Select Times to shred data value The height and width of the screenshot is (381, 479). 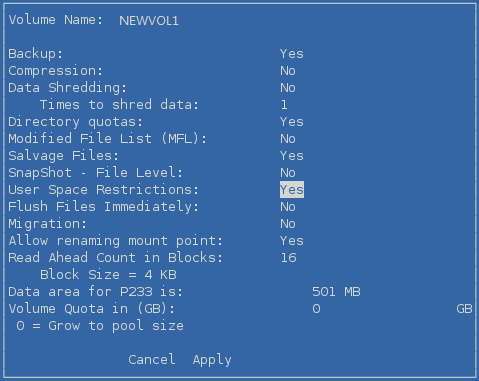point(284,105)
